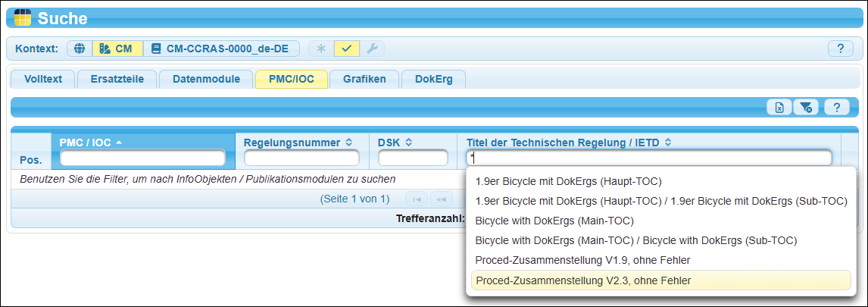868x307 pixels.
Task: Toggle the wrench status filter
Action: [371, 49]
